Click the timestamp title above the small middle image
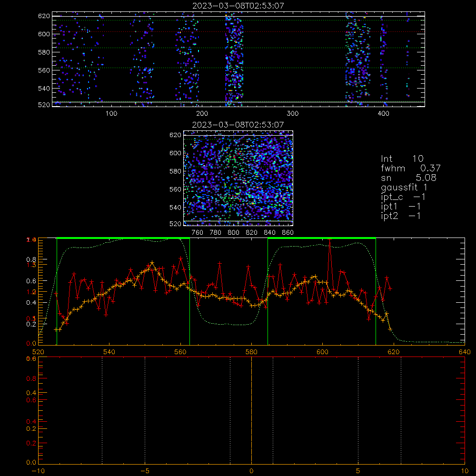This screenshot has height=476, width=476. pyautogui.click(x=238, y=124)
